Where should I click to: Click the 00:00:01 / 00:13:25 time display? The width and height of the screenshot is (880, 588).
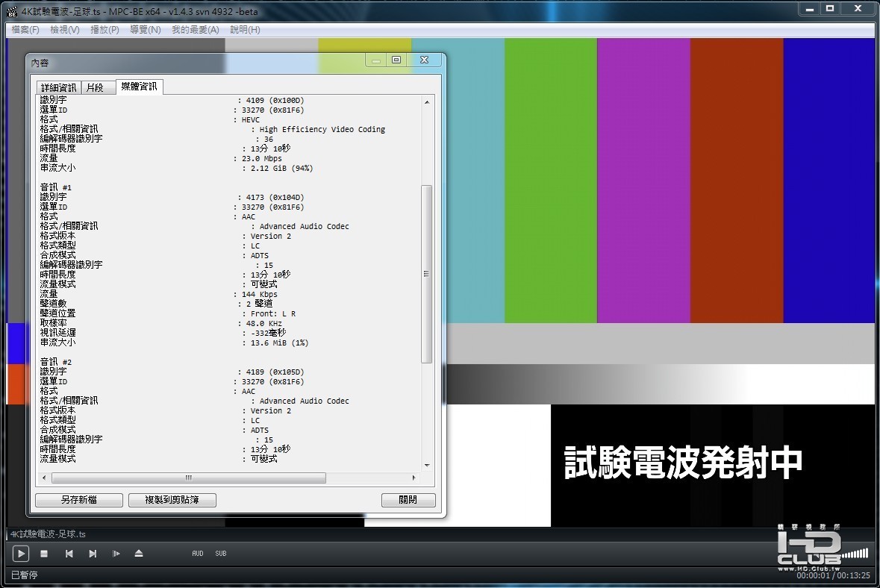[x=834, y=575]
